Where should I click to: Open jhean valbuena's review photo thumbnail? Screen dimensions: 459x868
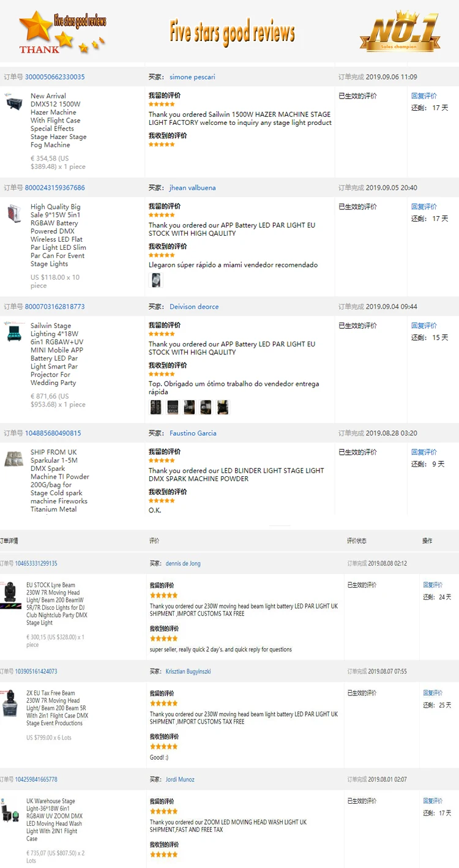click(157, 280)
